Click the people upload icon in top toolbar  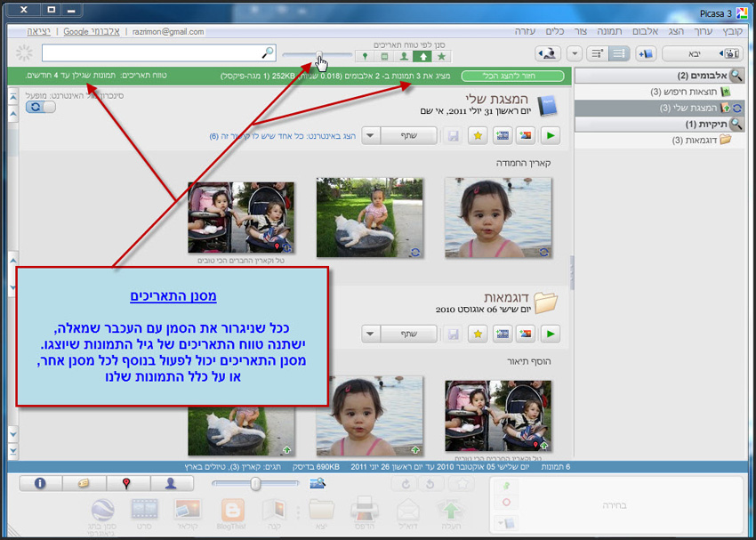click(548, 53)
